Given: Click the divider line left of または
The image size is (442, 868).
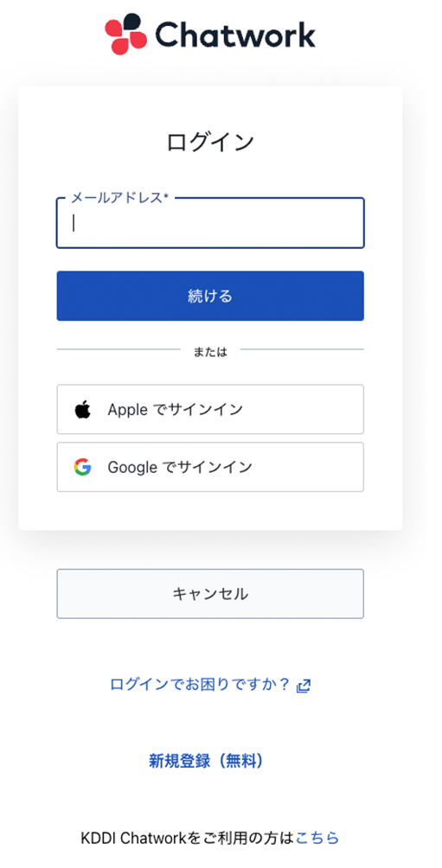Looking at the screenshot, I should click(x=119, y=349).
